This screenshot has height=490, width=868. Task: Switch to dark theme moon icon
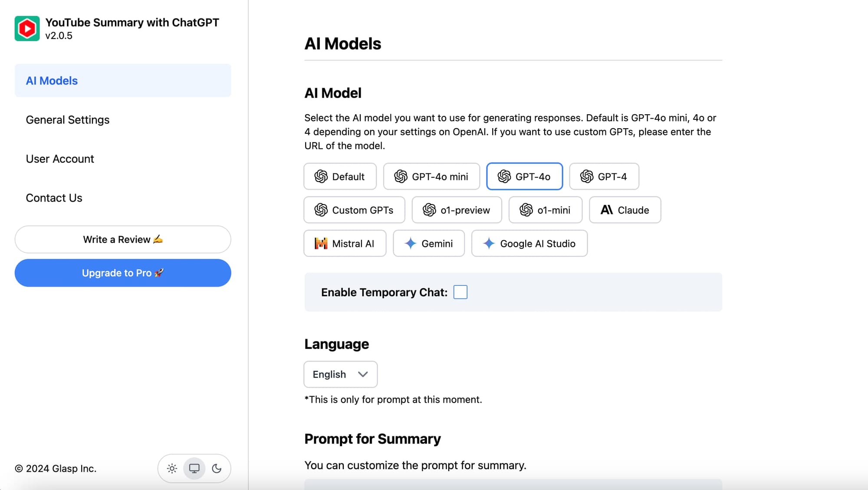click(217, 468)
